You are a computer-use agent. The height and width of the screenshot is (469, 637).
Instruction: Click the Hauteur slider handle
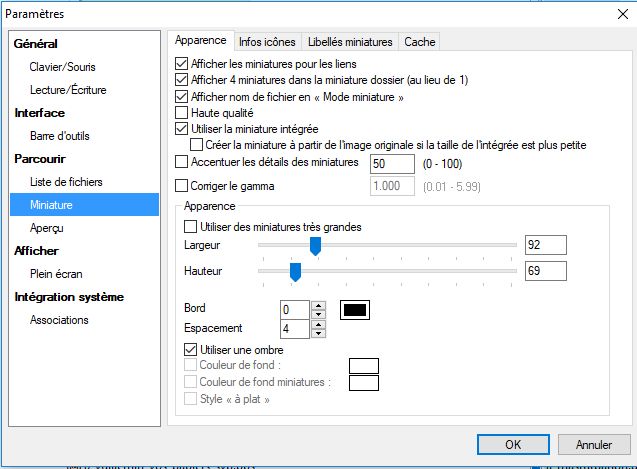point(295,271)
